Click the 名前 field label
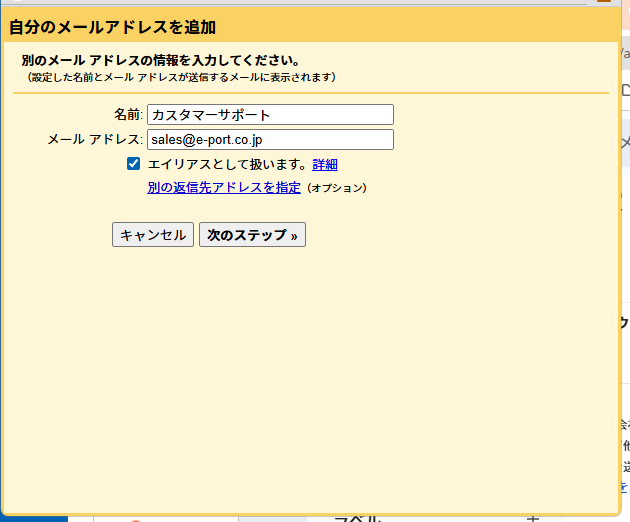This screenshot has width=630, height=522. click(129, 115)
